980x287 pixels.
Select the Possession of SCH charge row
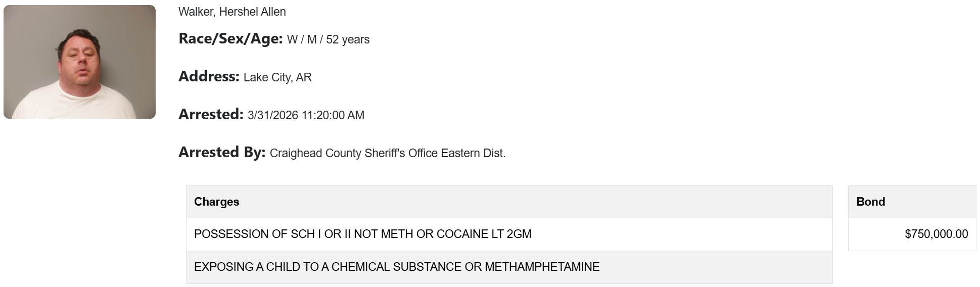coord(362,234)
